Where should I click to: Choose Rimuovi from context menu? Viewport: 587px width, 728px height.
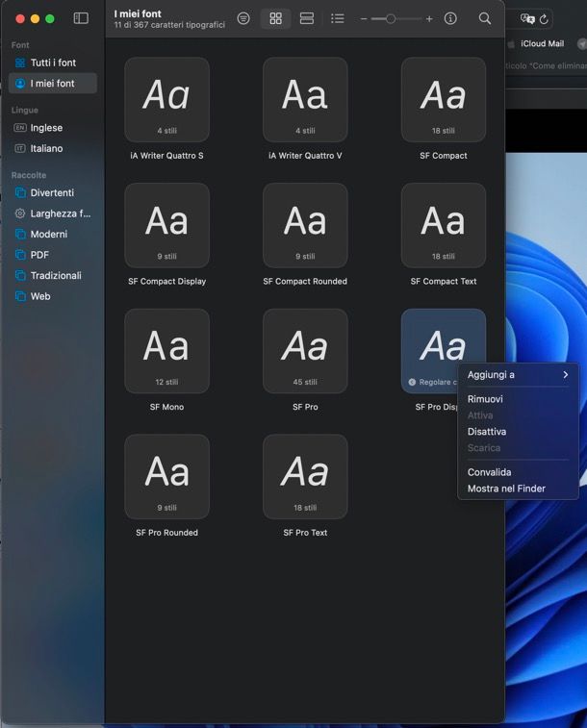(518, 399)
